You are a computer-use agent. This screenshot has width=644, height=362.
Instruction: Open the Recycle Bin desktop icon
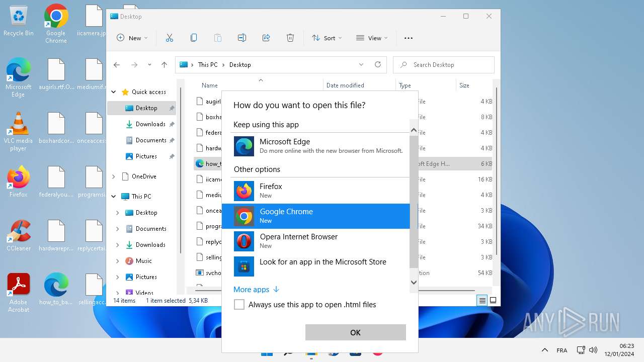pos(19,21)
